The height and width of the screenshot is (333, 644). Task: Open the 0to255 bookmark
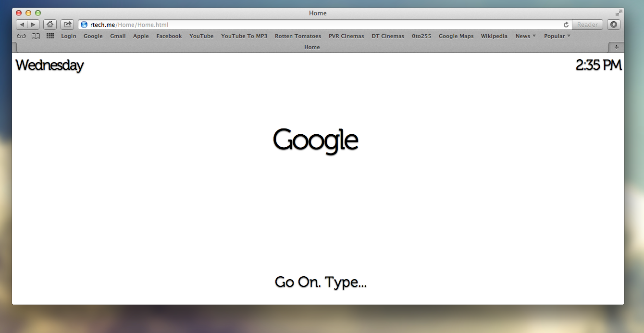coord(421,36)
